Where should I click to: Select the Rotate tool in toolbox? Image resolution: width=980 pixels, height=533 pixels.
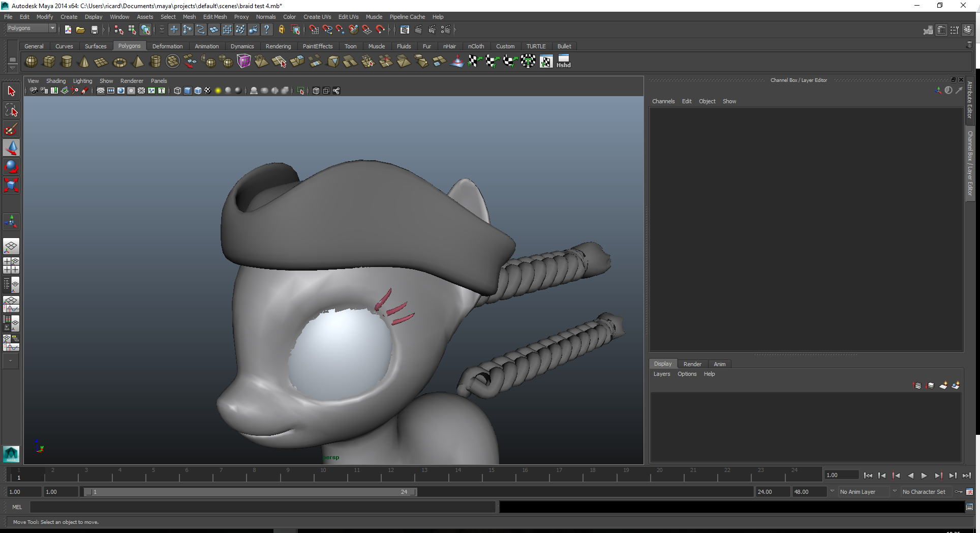11,166
